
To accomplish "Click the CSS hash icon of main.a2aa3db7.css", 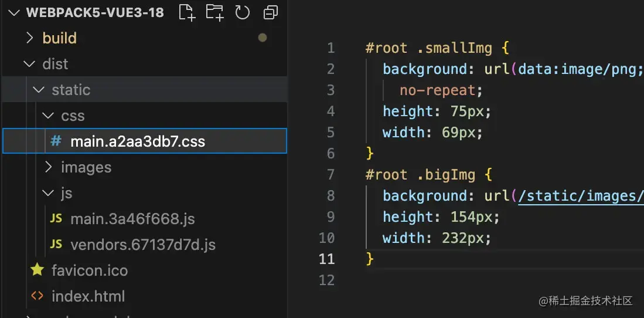I will point(56,141).
